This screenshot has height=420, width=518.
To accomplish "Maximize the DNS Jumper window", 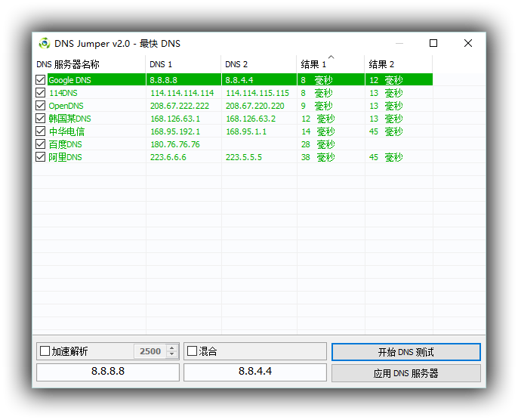I will (433, 43).
